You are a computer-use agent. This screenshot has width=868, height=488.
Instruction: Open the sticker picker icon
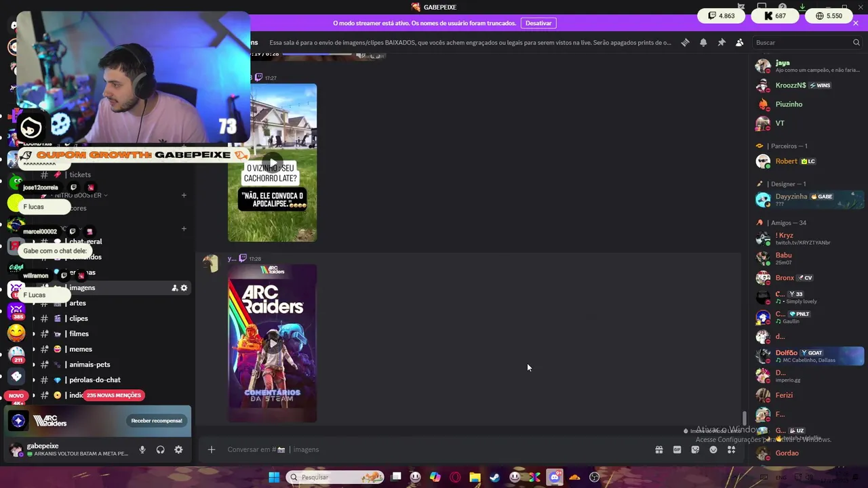pos(695,449)
